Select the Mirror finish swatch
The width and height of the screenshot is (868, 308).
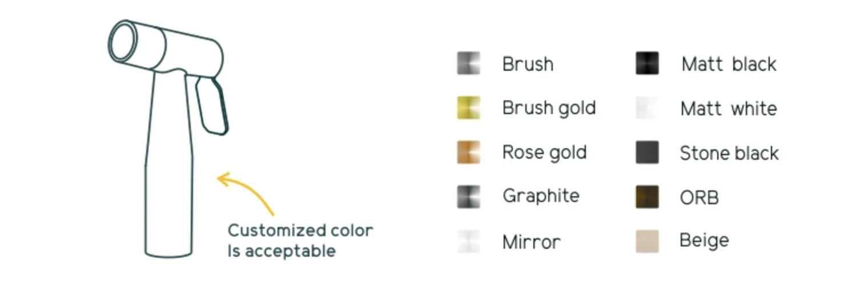point(468,241)
